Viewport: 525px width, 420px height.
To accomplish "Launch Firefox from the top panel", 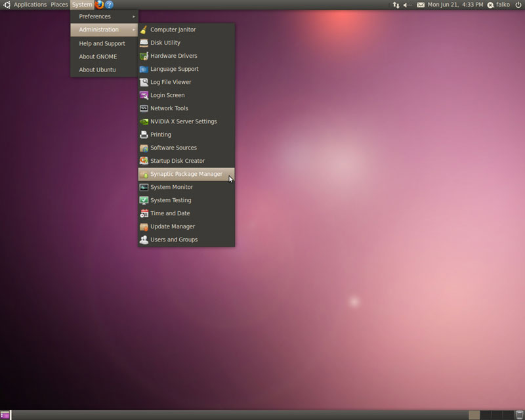I will pos(99,5).
